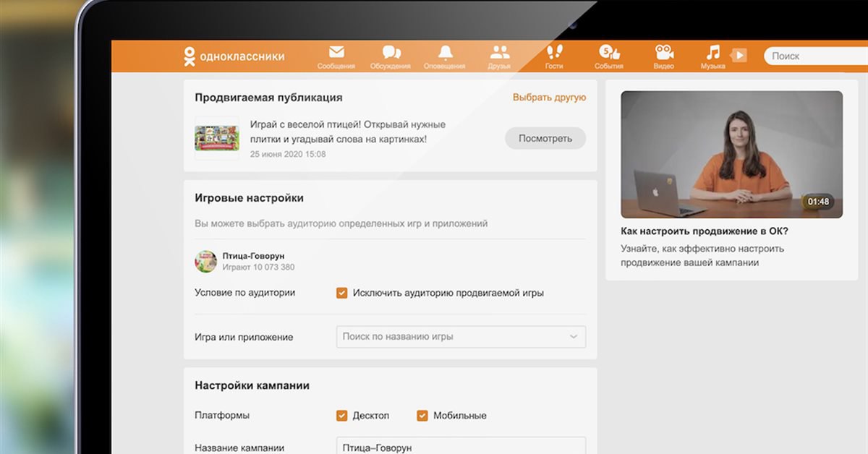Click the Настройки кампании heading
The height and width of the screenshot is (454, 868).
pyautogui.click(x=252, y=385)
